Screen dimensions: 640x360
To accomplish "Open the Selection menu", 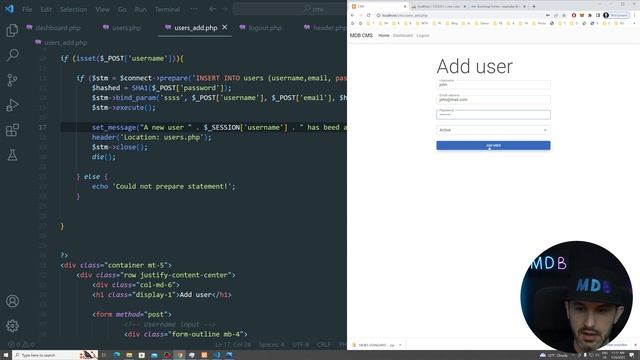I will (x=73, y=9).
